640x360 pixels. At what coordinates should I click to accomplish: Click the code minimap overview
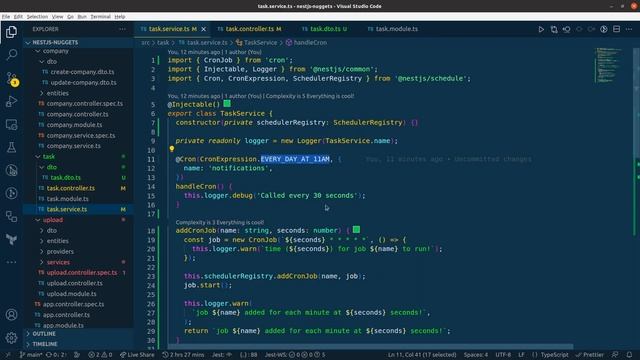(x=609, y=65)
